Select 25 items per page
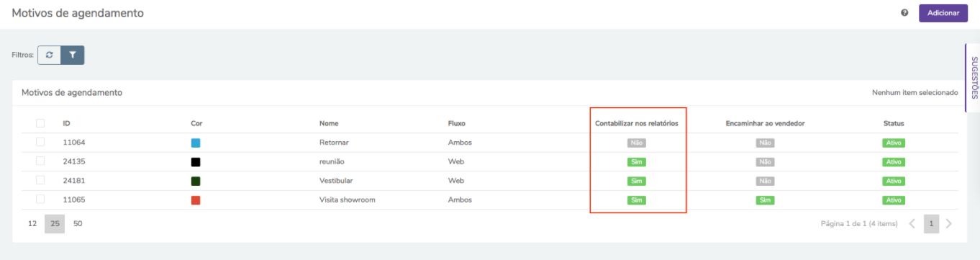This screenshot has height=260, width=980. [55, 224]
